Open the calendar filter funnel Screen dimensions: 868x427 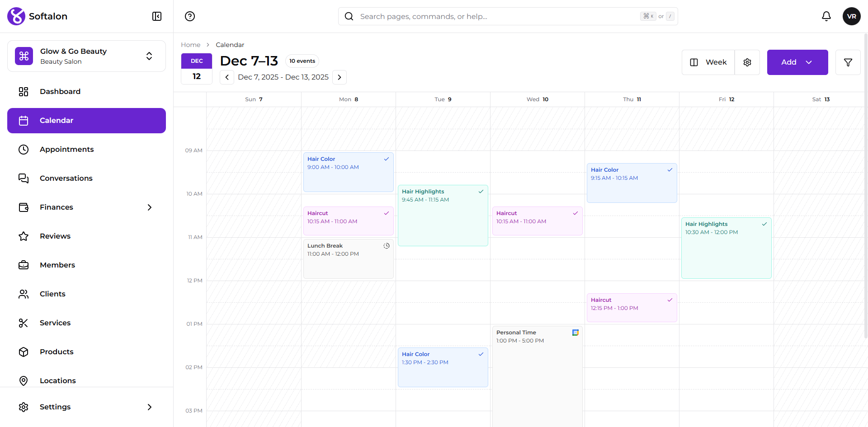coord(848,62)
